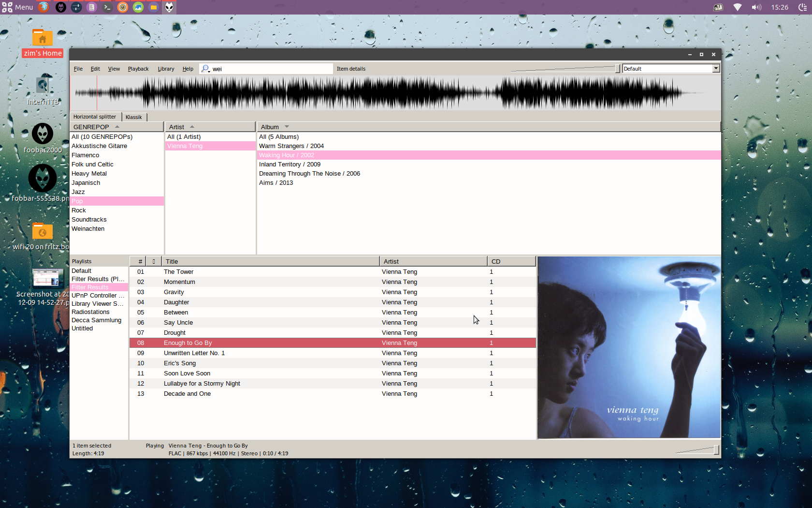Select album 'Warm Strangers / 2004'
Image resolution: width=812 pixels, height=508 pixels.
[x=488, y=146]
